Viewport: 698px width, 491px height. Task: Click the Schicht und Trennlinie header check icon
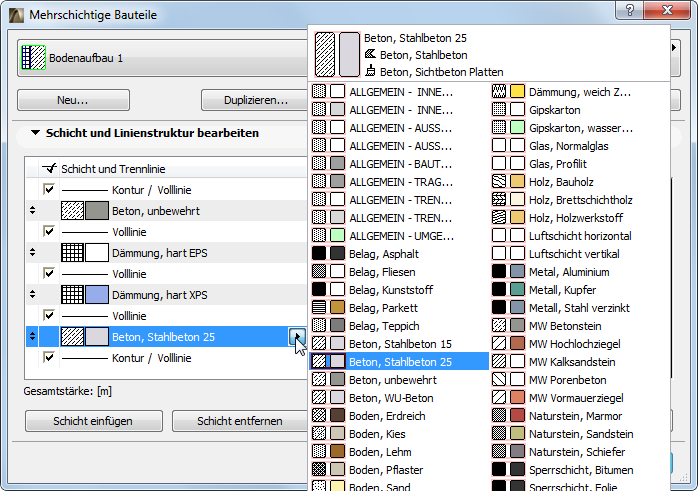(49, 168)
